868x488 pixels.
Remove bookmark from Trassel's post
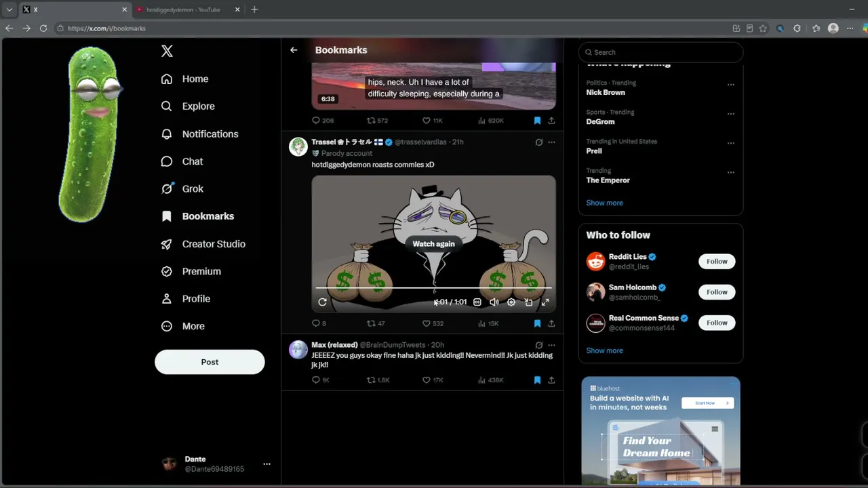(537, 323)
